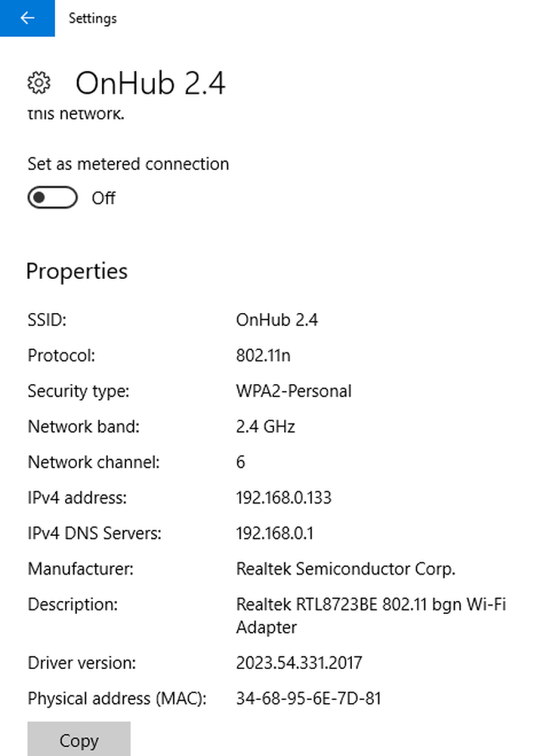
Task: Click the MAC address 34-68-95-6E-7D-81
Action: 309,698
